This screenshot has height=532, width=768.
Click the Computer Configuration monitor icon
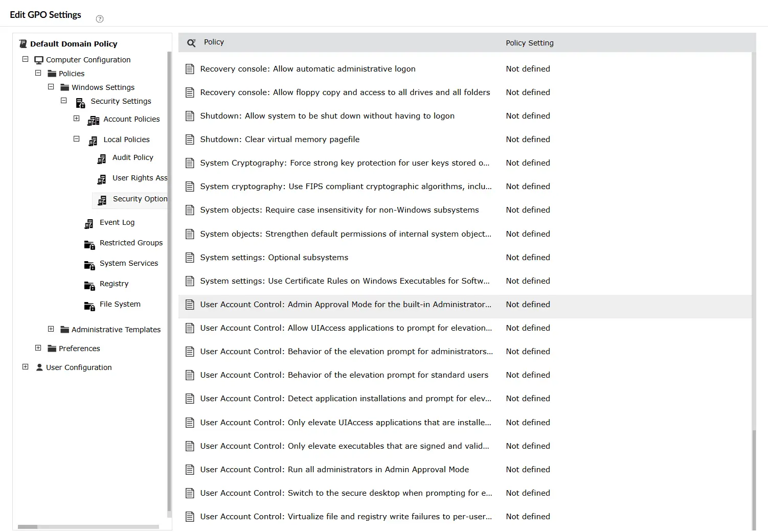click(x=39, y=60)
